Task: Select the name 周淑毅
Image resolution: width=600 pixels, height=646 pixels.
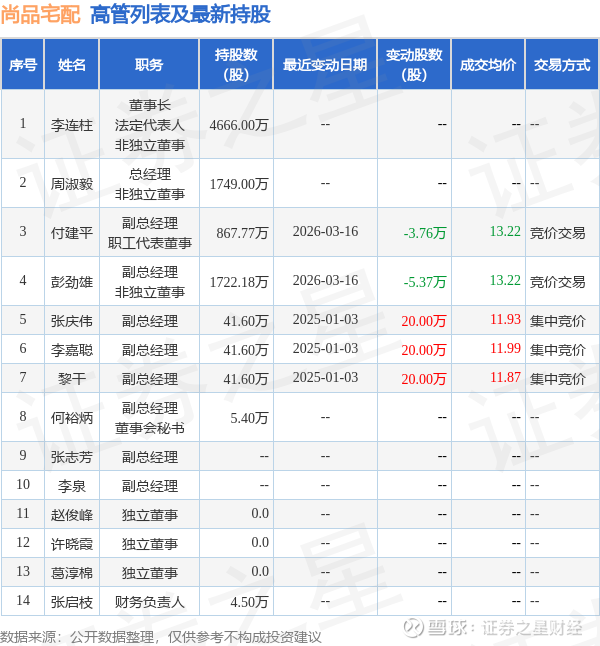Action: tap(72, 184)
